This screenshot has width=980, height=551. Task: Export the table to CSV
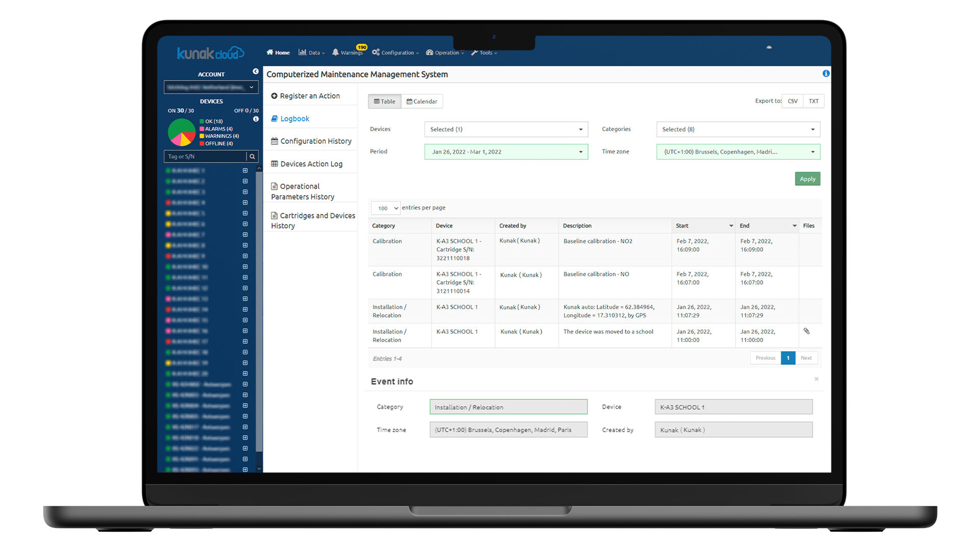[792, 101]
